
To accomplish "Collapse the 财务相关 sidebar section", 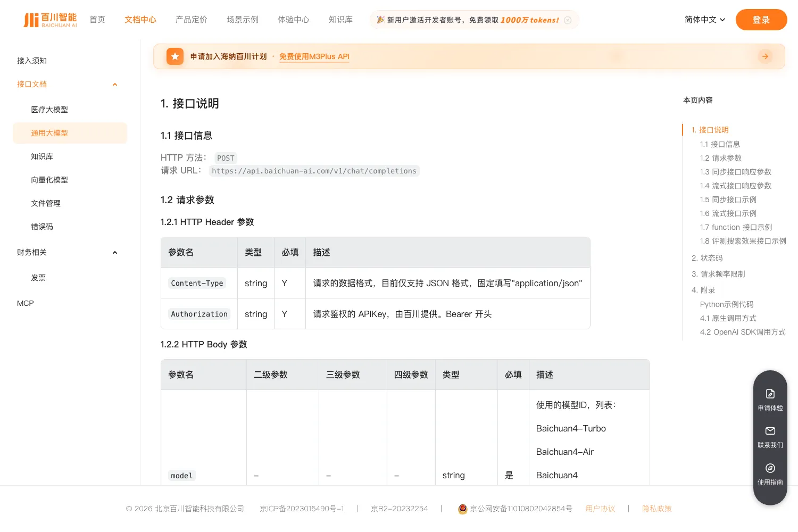I will [x=115, y=253].
